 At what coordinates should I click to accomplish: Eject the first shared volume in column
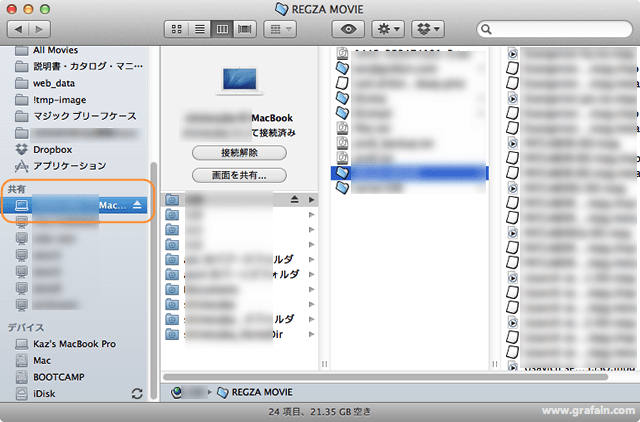pyautogui.click(x=295, y=199)
